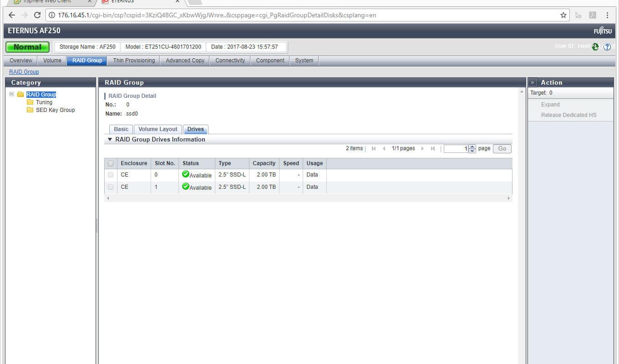Click the horizontal scrollbar right arrow under table
Screen dimensions: 619x364
pyautogui.click(x=509, y=198)
